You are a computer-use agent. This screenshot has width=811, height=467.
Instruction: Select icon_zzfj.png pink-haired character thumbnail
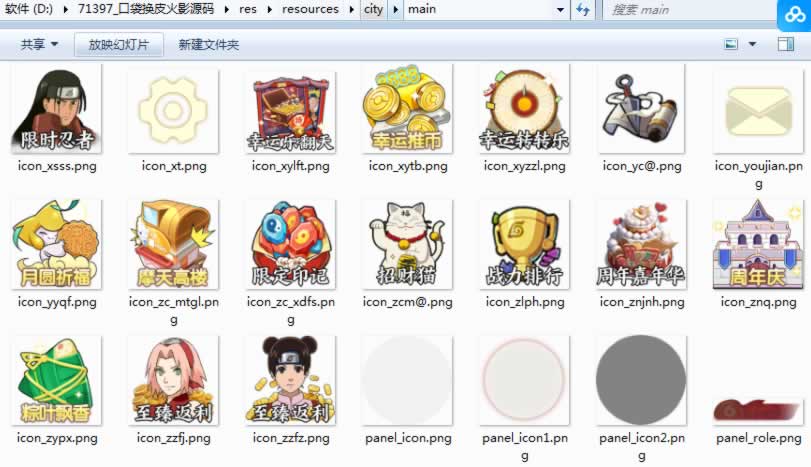click(x=173, y=380)
